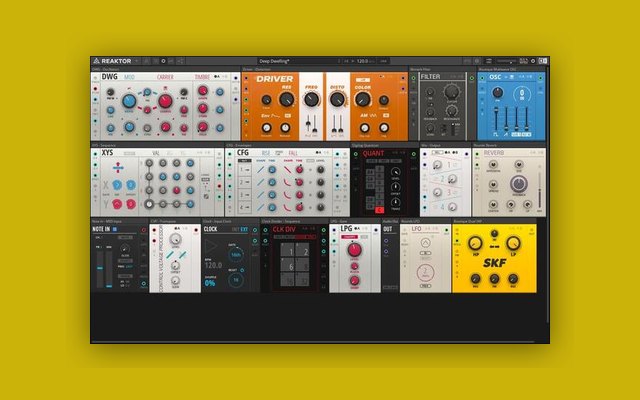Turn the GLIDE knob on NOTE IN
Image resolution: width=640 pixels, height=400 pixels.
(125, 249)
